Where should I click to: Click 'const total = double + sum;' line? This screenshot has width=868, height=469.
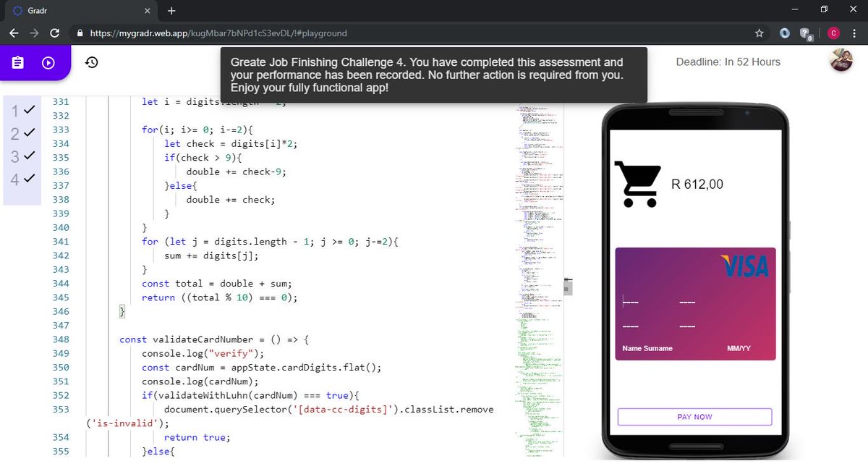tap(216, 284)
